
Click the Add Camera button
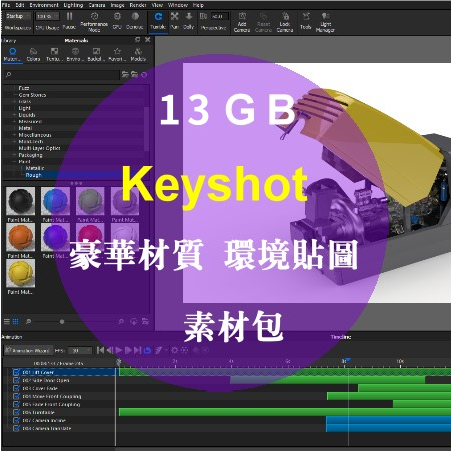pos(242,22)
